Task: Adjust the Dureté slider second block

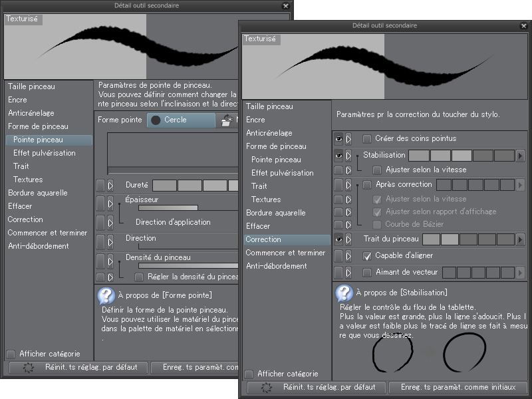Action: tap(190, 186)
